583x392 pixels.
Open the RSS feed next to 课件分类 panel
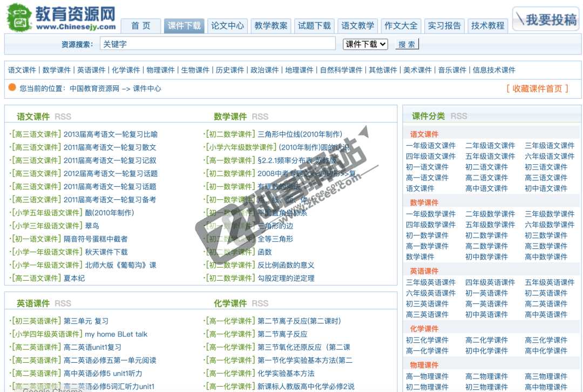click(x=459, y=116)
